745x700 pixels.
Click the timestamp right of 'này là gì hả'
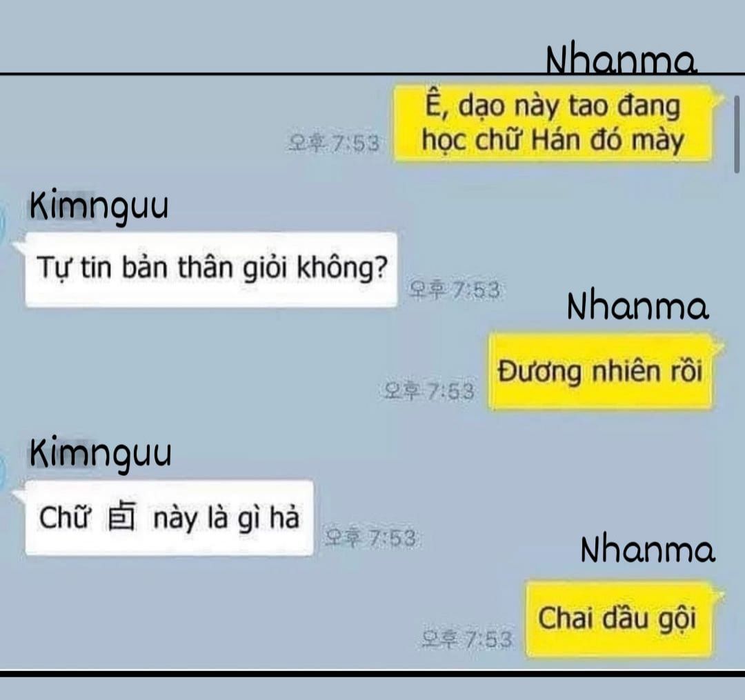[370, 538]
